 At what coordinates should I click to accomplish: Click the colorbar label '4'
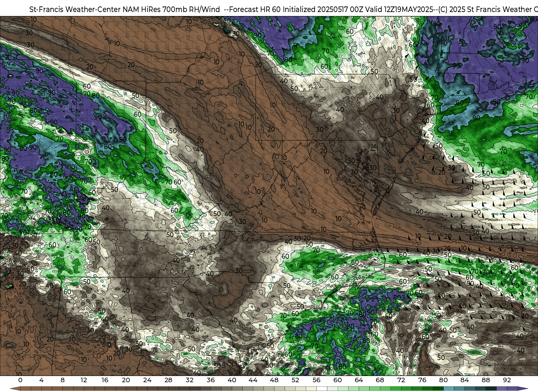[x=41, y=380]
